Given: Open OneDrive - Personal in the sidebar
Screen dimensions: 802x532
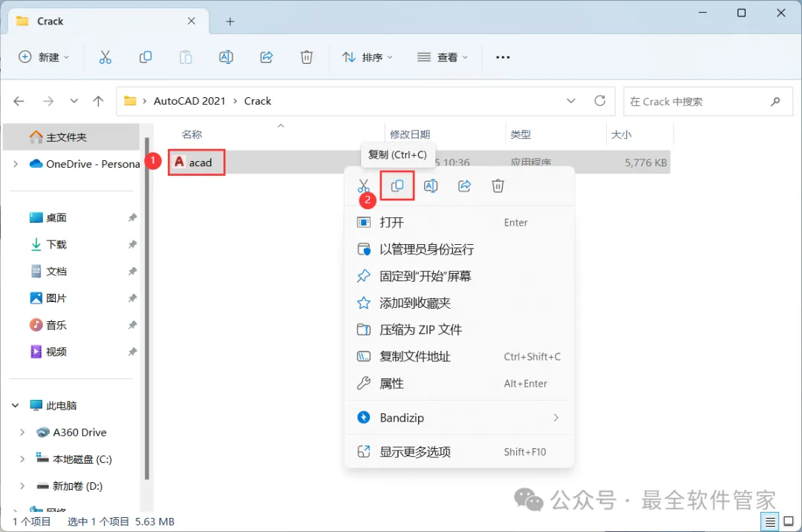Looking at the screenshot, I should 85,164.
